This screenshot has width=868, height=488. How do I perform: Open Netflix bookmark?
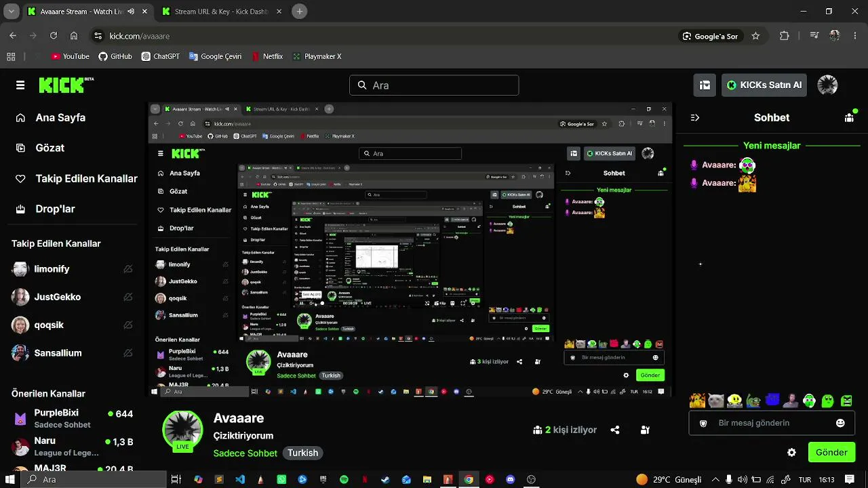tap(267, 57)
